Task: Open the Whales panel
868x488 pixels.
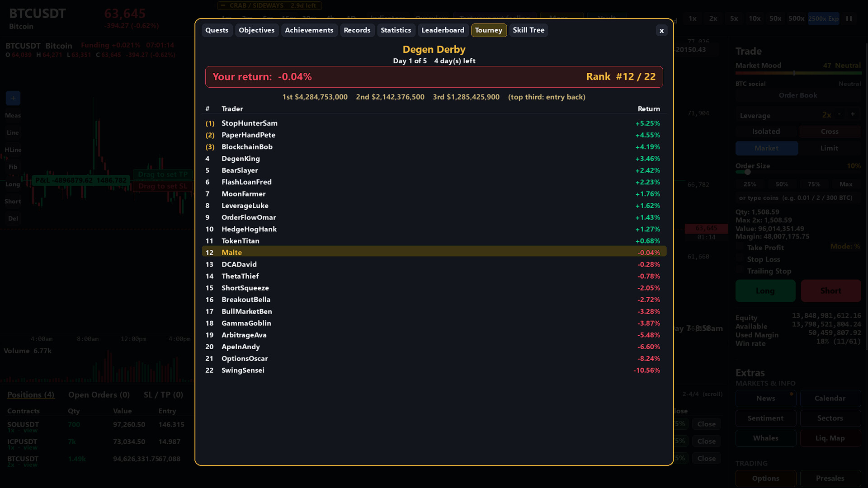Action: click(766, 438)
